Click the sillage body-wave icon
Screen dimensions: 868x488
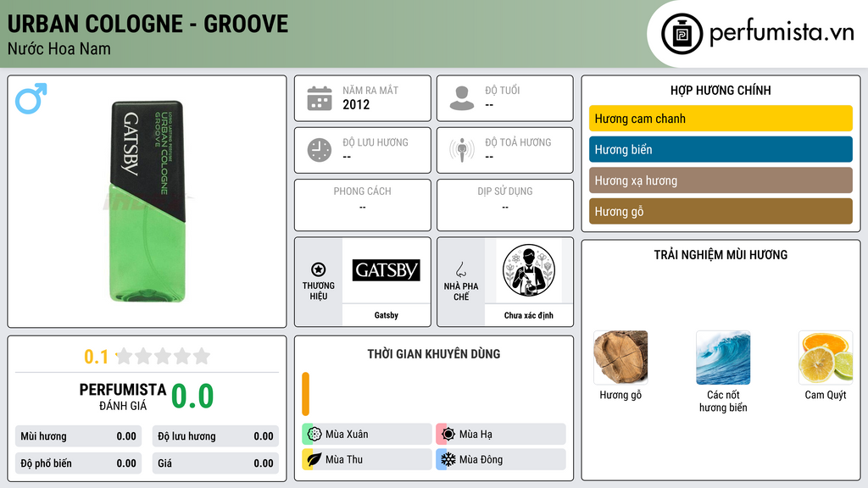point(462,150)
